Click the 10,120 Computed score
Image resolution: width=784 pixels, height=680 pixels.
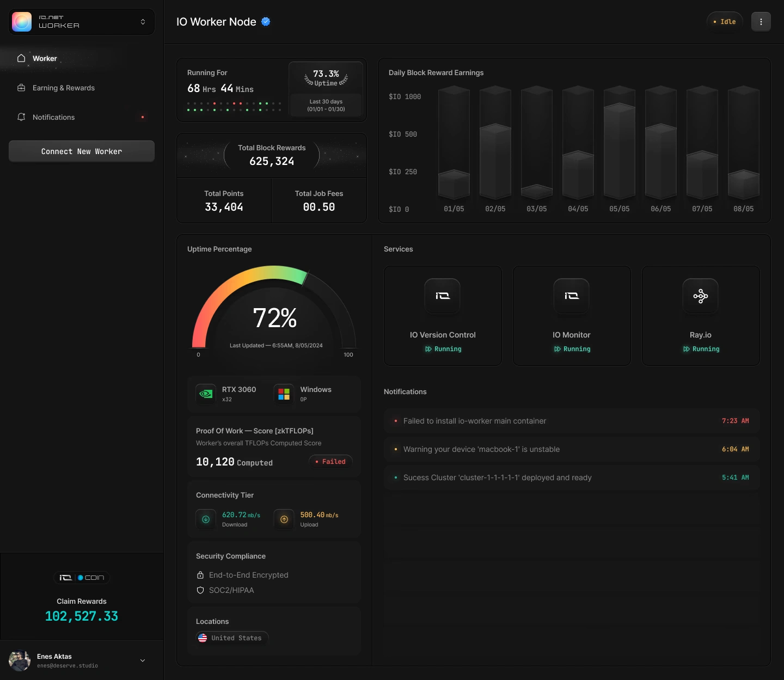click(234, 462)
